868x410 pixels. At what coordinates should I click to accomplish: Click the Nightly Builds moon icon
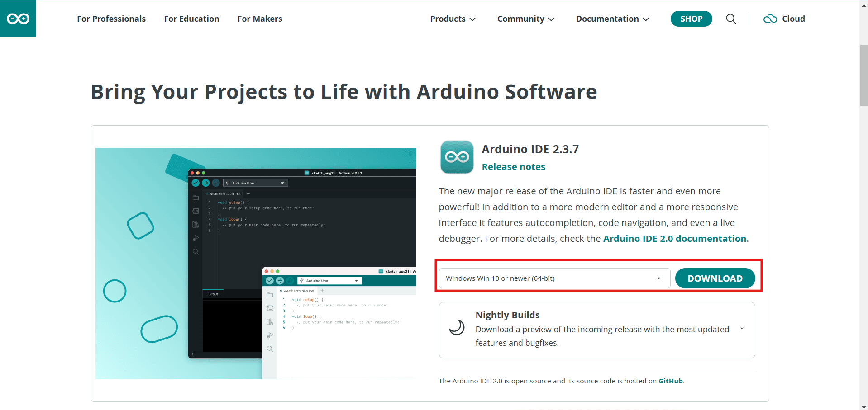[457, 327]
